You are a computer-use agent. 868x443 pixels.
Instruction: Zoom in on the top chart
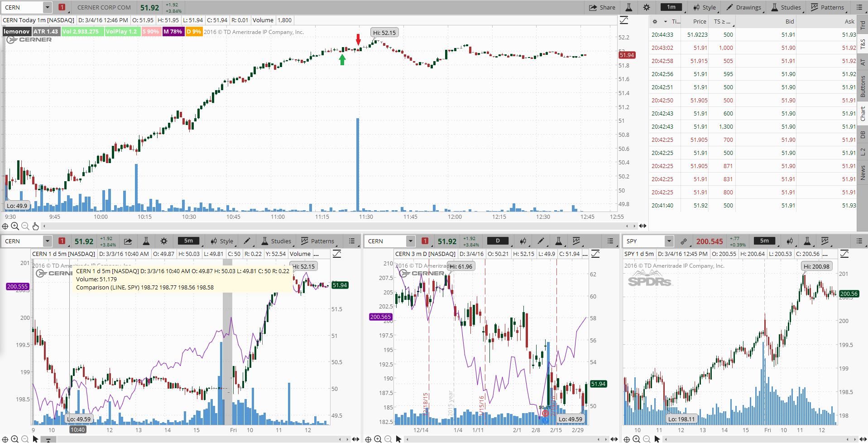coord(15,226)
